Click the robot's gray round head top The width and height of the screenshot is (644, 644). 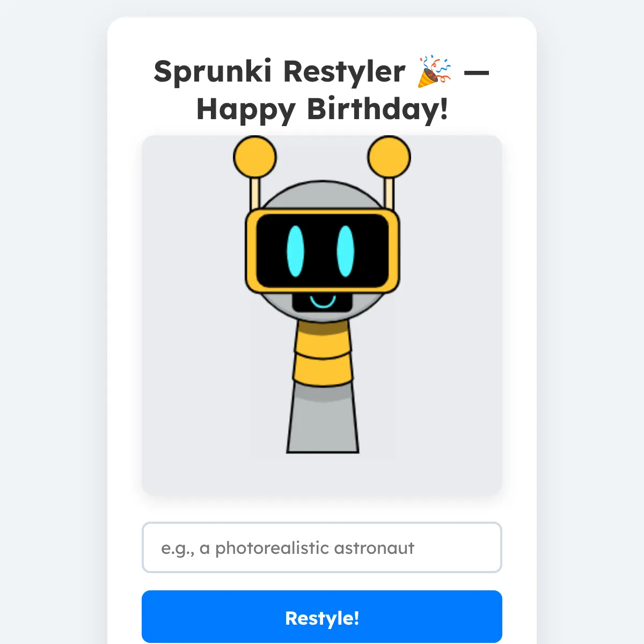coord(322,195)
